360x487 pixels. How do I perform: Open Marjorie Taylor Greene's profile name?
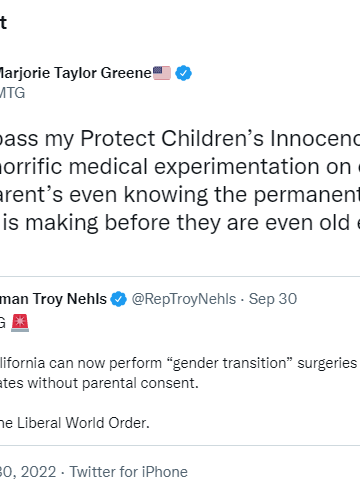pos(75,73)
